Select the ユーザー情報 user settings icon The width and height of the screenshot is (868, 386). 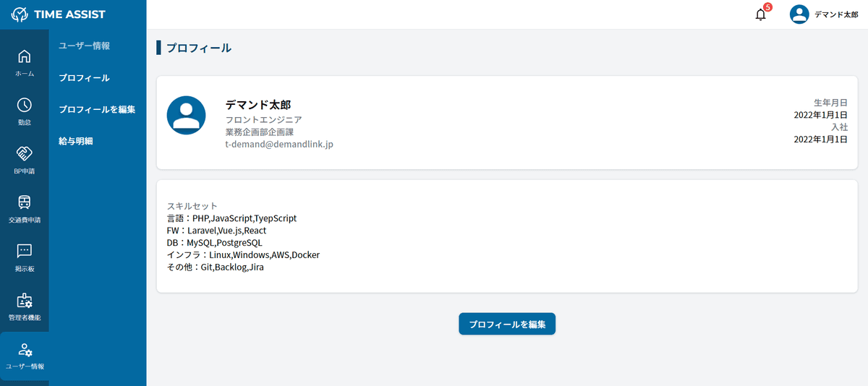[25, 350]
